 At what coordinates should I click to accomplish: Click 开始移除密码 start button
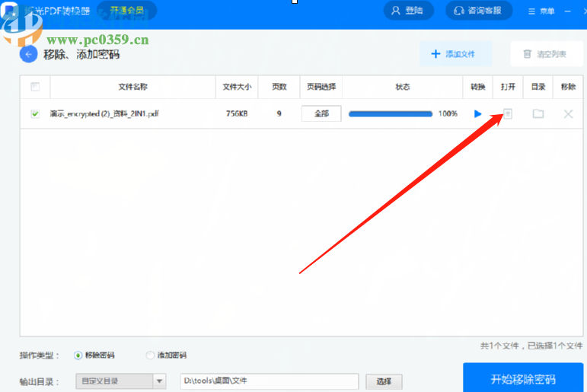coord(523,378)
